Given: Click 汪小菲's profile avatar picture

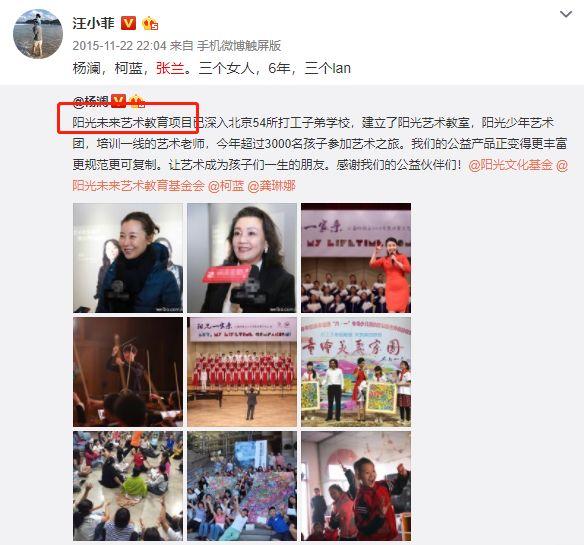Looking at the screenshot, I should click(x=38, y=34).
